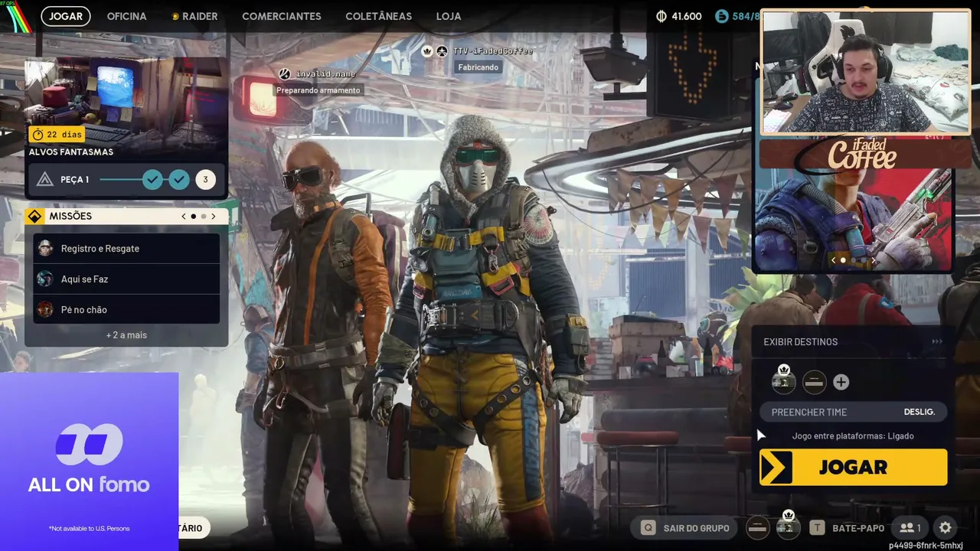Go to next Missões page arrow

coord(213,217)
